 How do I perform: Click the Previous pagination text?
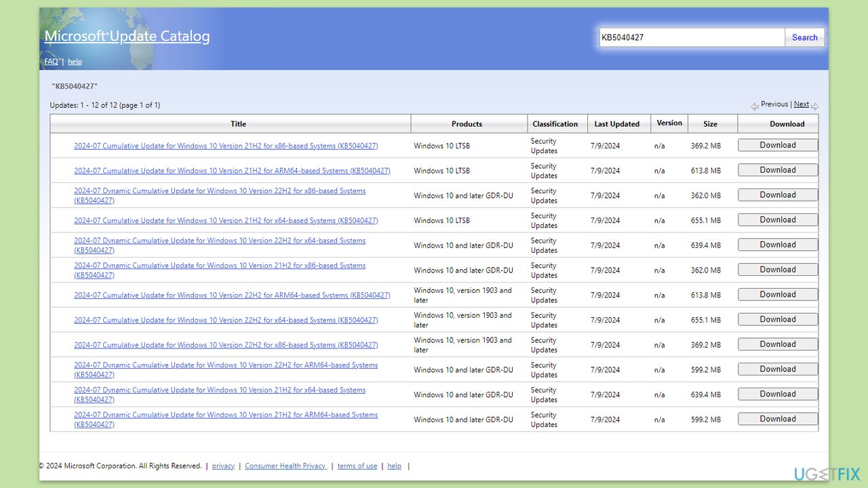point(774,104)
